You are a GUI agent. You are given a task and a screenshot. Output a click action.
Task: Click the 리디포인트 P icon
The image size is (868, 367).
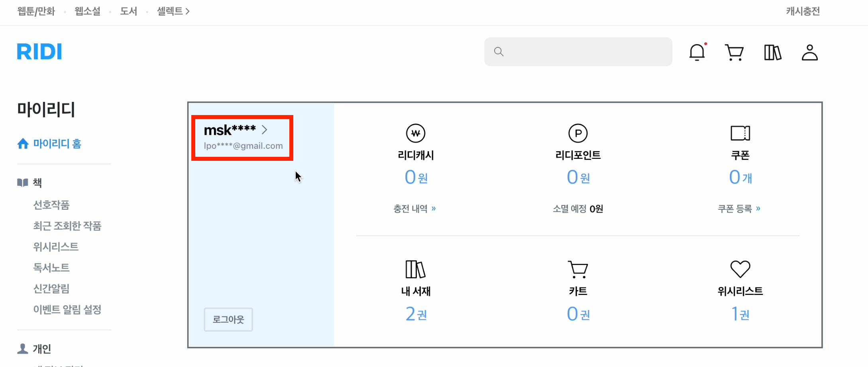tap(578, 133)
